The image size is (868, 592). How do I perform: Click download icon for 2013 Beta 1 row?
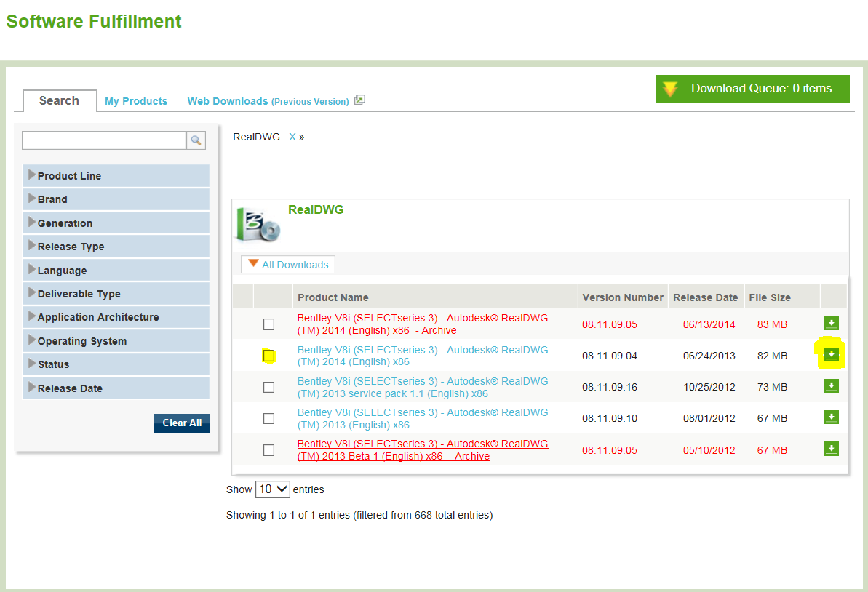tap(831, 449)
